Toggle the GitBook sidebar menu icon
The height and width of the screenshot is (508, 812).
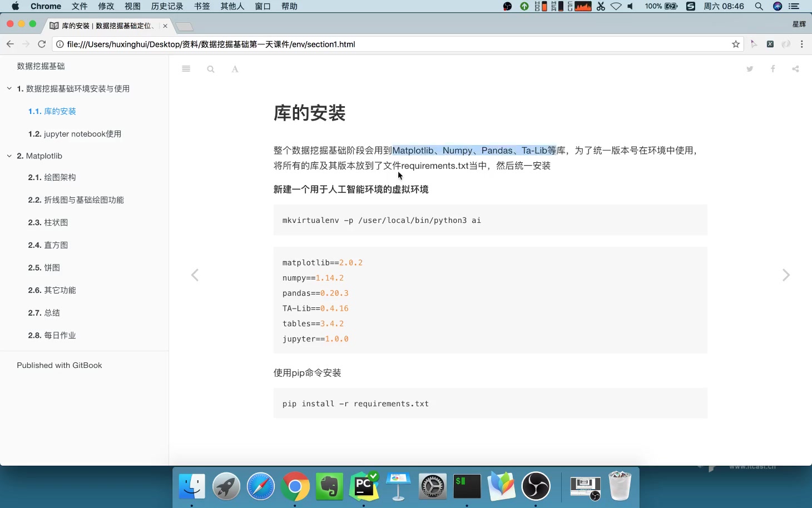tap(186, 69)
